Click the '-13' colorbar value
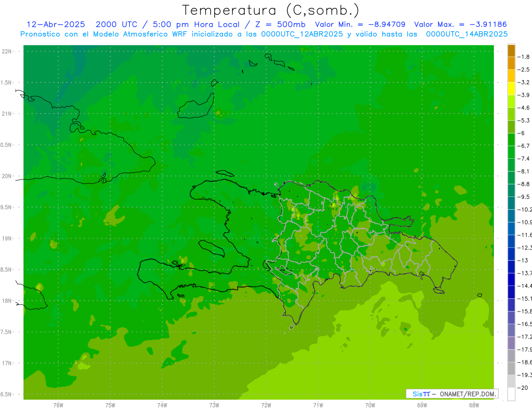 pos(523,260)
